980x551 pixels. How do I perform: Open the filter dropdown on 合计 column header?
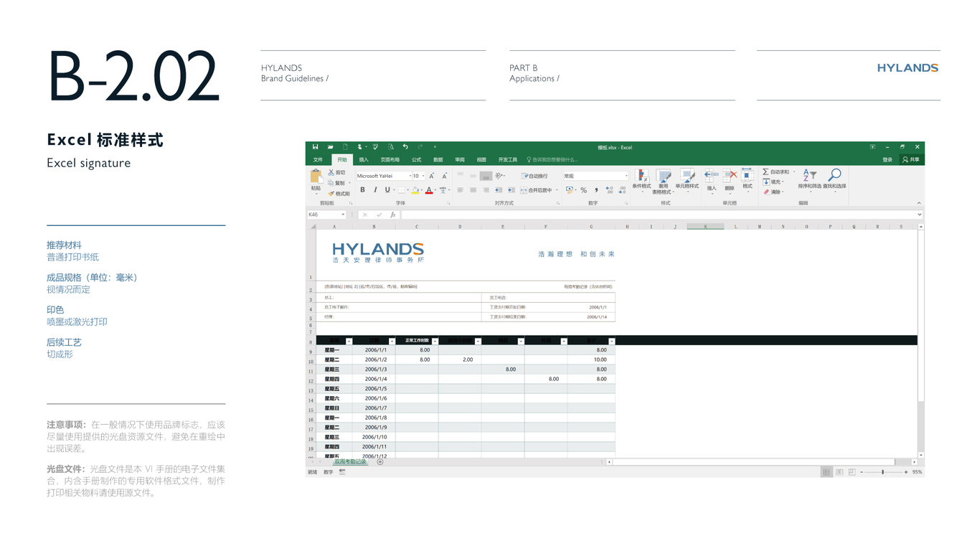[611, 341]
